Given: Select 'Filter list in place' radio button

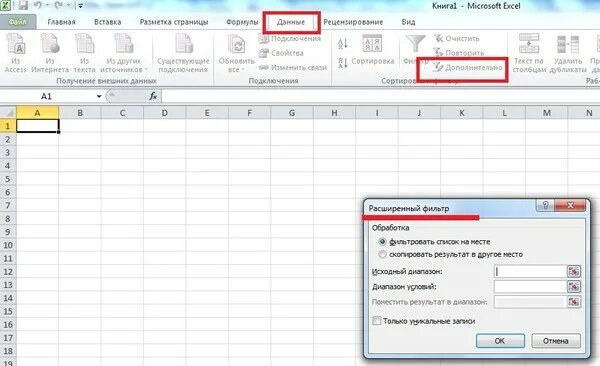Looking at the screenshot, I should click(382, 242).
